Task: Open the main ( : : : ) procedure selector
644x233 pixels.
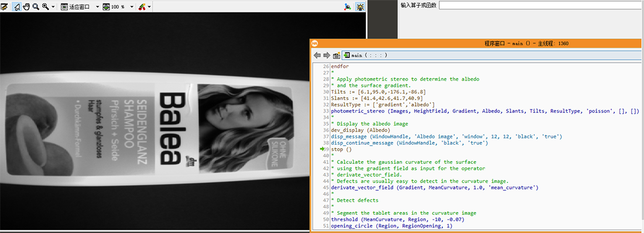Action: [x=491, y=55]
